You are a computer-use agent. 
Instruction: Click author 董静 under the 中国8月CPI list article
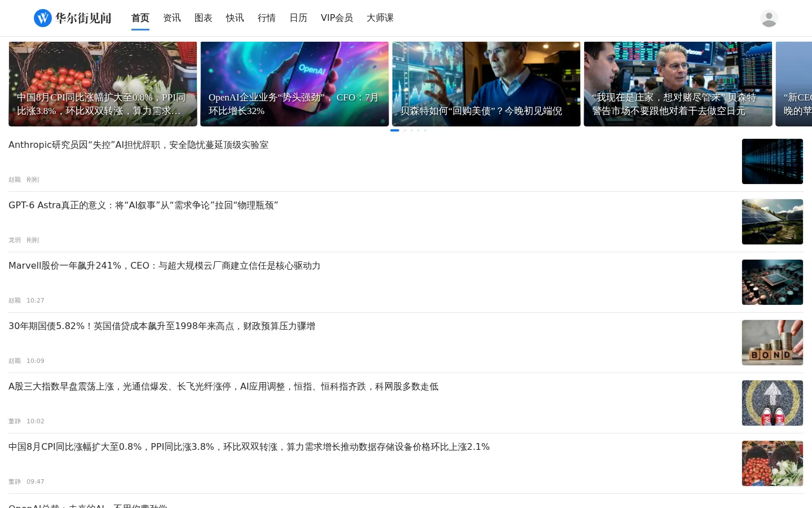(x=15, y=481)
